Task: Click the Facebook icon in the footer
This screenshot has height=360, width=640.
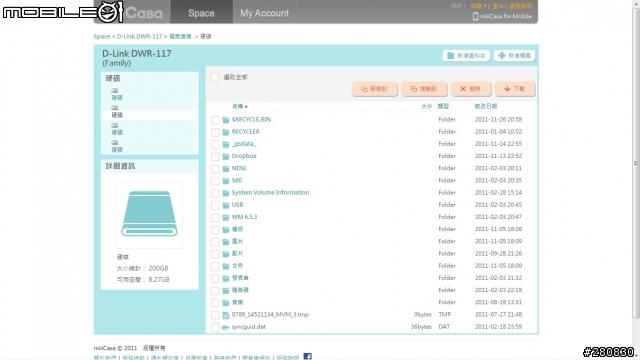Action: point(308,356)
